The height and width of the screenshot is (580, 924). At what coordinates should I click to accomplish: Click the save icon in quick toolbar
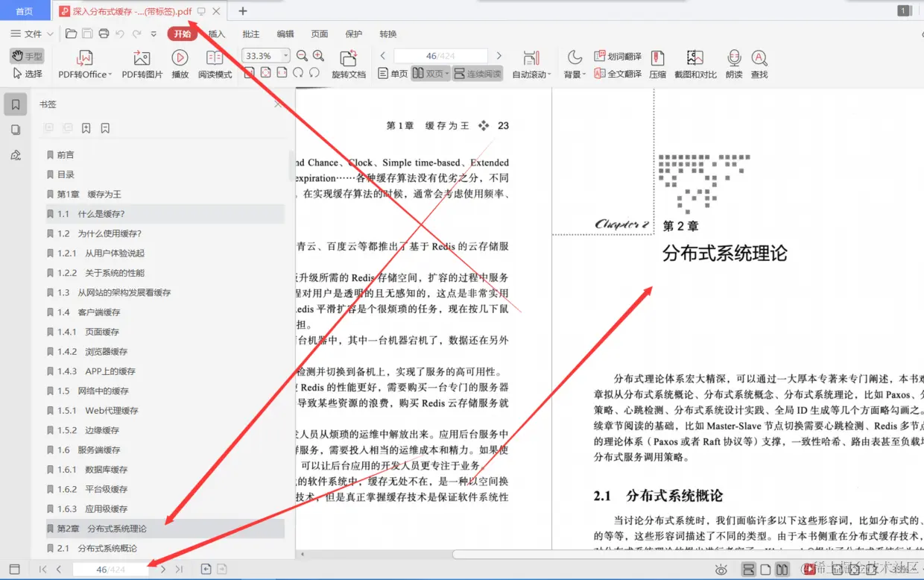[87, 34]
